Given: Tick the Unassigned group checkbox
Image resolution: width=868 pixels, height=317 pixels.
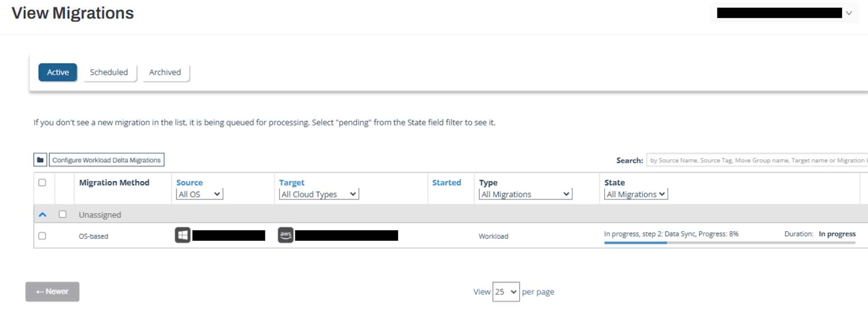Looking at the screenshot, I should tap(62, 214).
